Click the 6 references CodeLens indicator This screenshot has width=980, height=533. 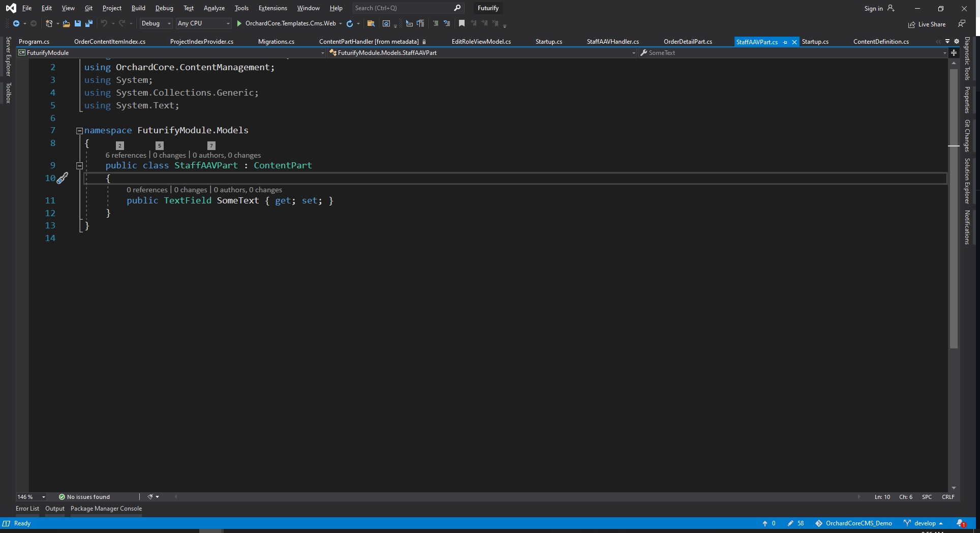click(x=125, y=155)
